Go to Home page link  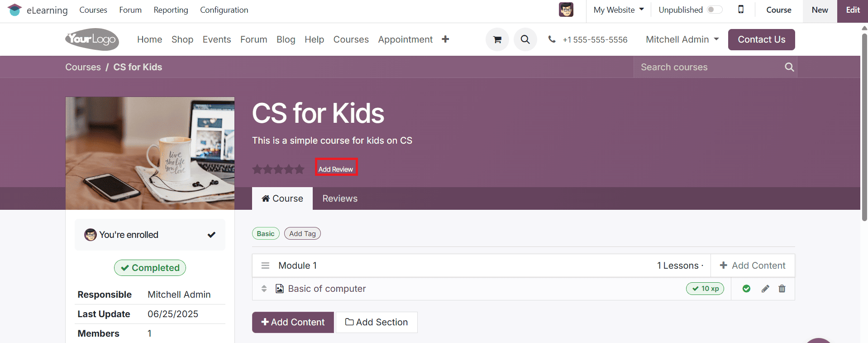click(149, 39)
